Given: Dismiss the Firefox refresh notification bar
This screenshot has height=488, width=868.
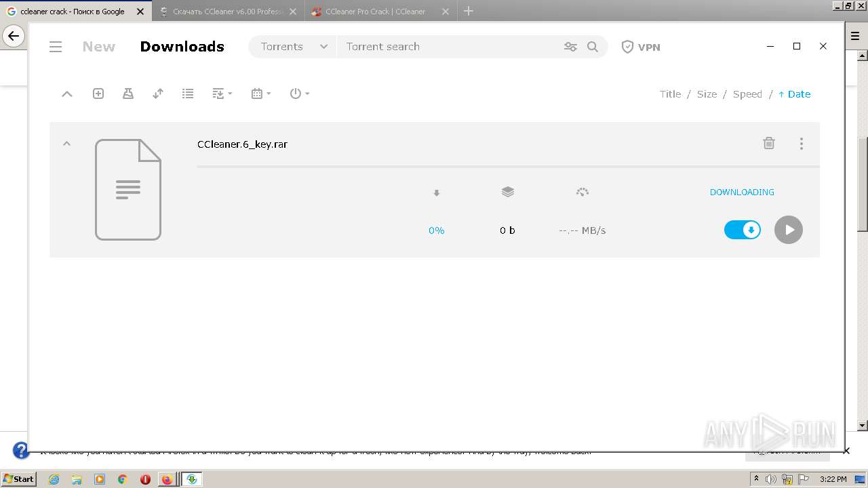Looking at the screenshot, I should click(x=846, y=451).
